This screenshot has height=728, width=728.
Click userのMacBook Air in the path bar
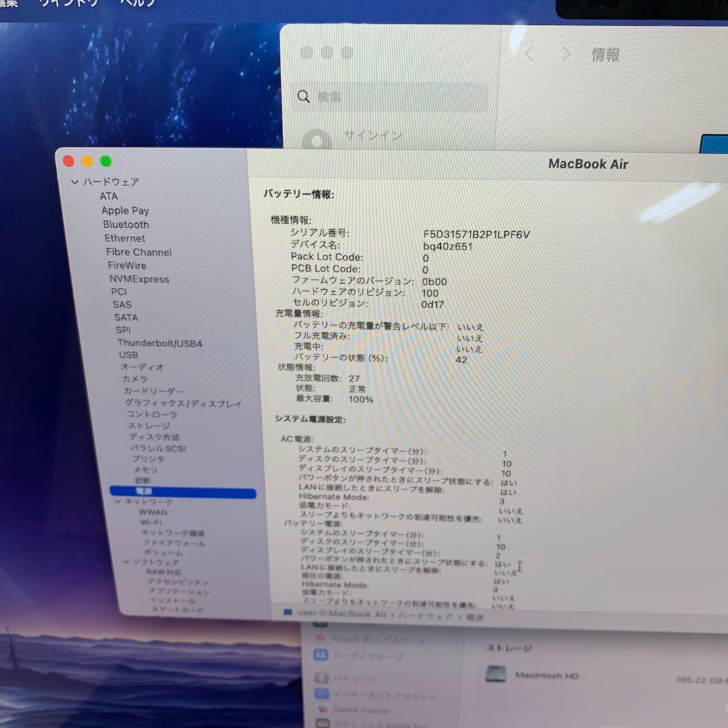(337, 614)
